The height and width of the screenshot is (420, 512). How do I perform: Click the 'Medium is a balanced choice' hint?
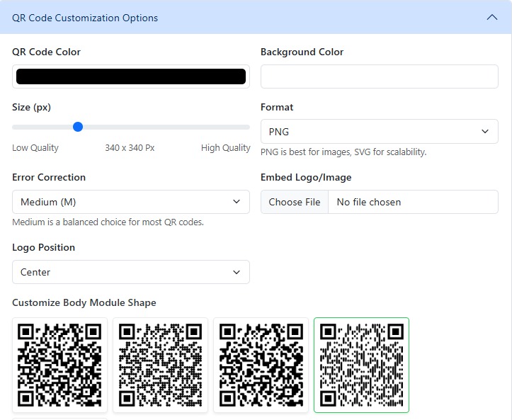(x=108, y=222)
